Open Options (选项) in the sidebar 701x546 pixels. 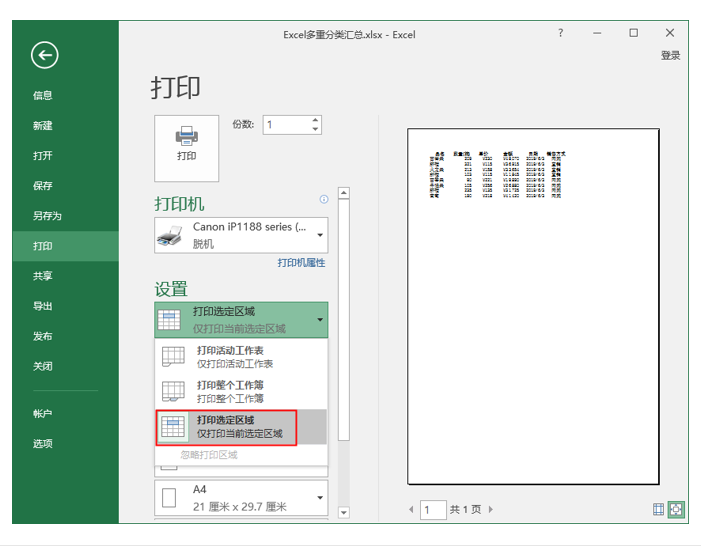pos(42,444)
